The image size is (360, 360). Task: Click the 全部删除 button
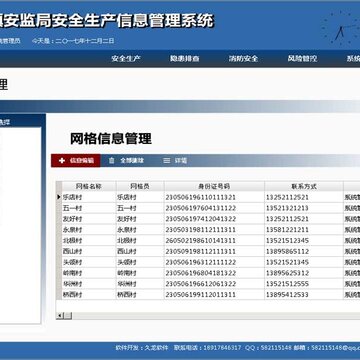pos(126,161)
